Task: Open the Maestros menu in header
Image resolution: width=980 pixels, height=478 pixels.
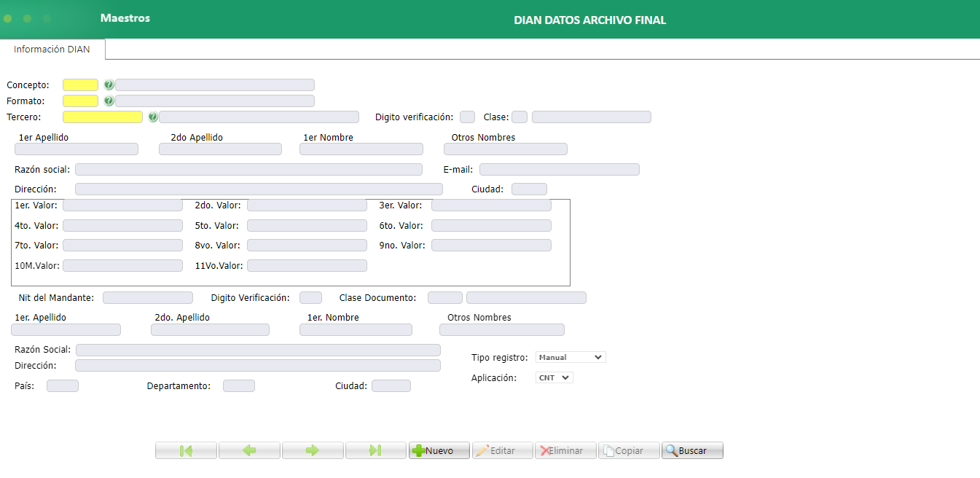Action: click(x=125, y=18)
